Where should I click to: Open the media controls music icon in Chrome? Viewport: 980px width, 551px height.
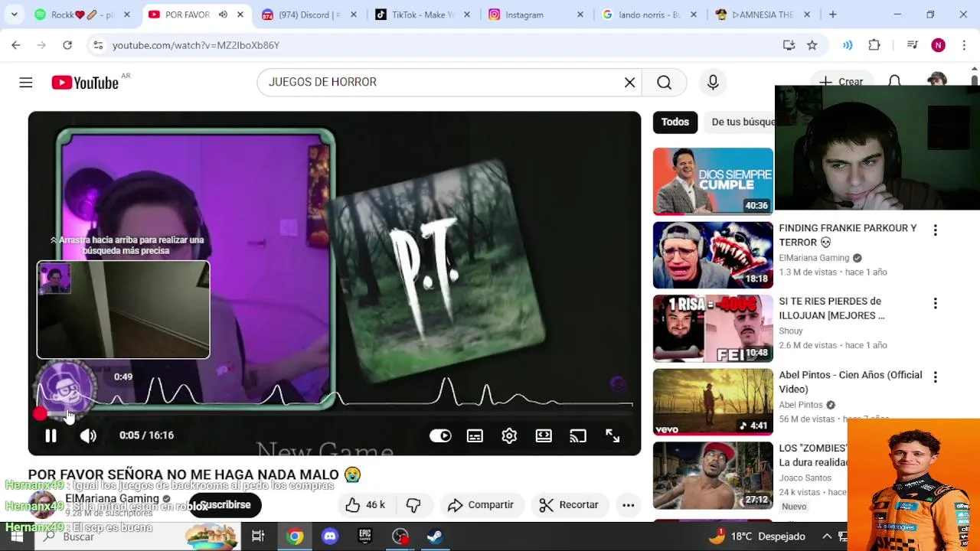tap(912, 45)
